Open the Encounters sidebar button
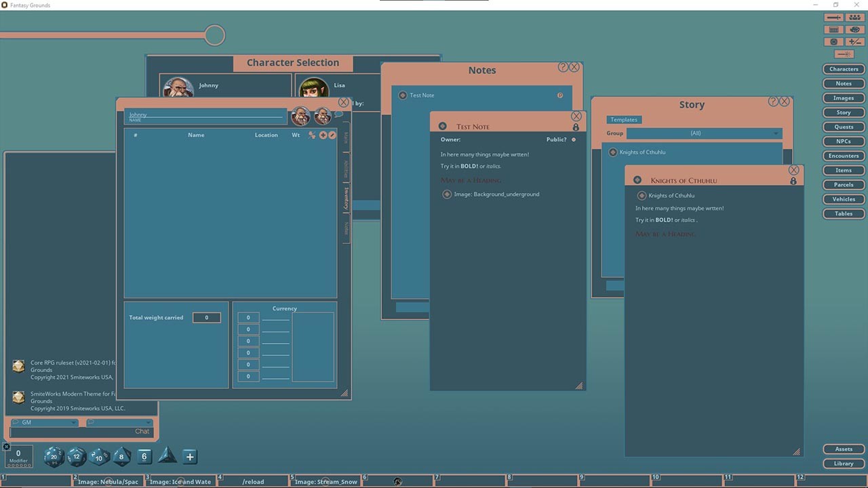Screen dimensions: 868x488 click(844, 156)
